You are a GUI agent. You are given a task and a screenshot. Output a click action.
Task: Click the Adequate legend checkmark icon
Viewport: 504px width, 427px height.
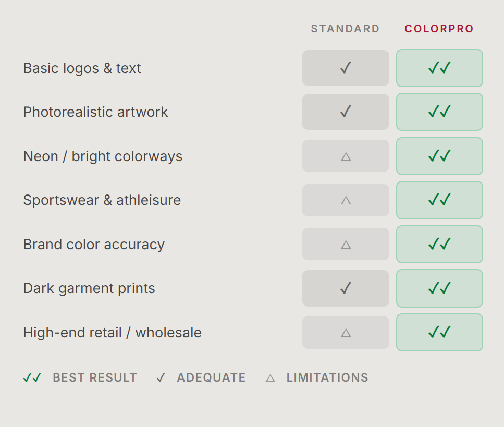point(161,378)
